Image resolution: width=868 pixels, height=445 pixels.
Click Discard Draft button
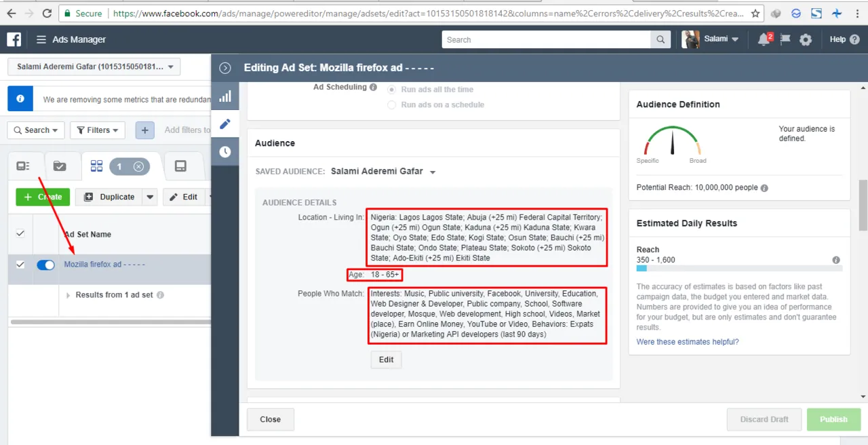[x=764, y=419]
